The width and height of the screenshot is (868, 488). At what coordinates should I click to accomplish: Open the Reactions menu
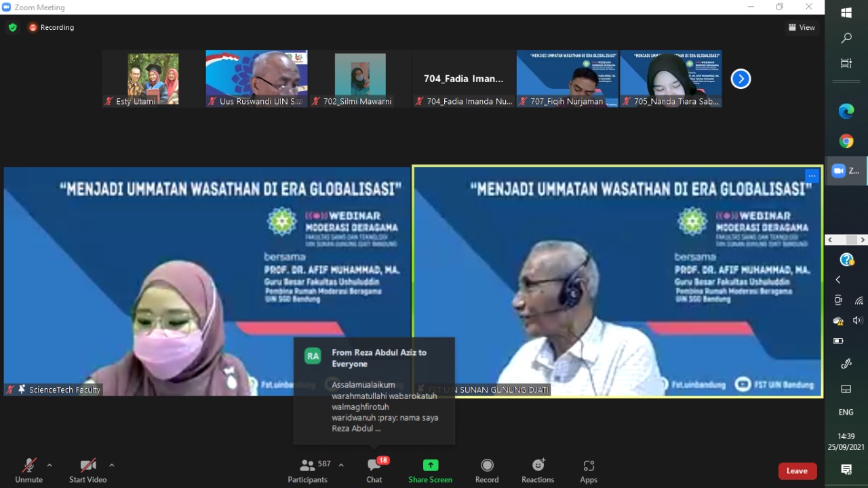click(538, 470)
